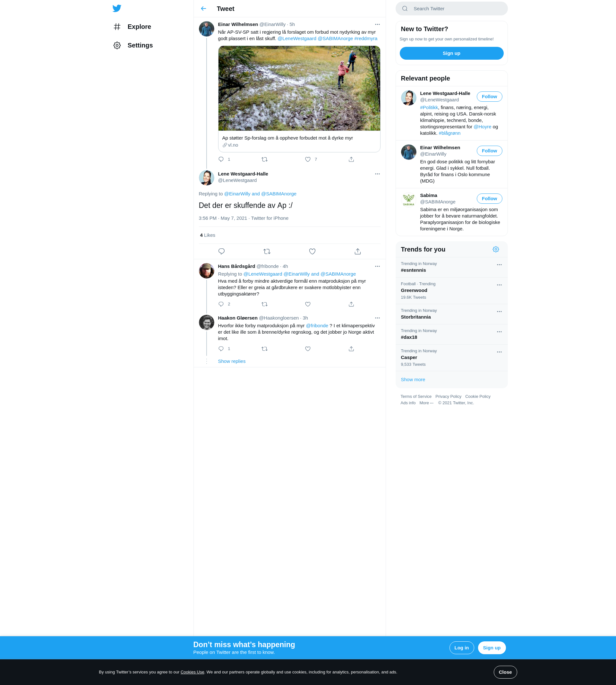Share the main Lene Westgaard-Halle tweet
Screen dimensions: 616x685
pyautogui.click(x=358, y=251)
